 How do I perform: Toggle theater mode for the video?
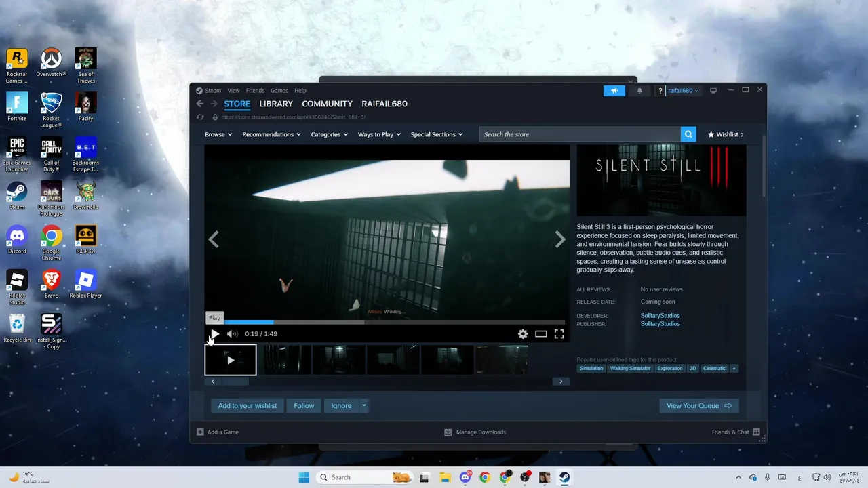click(x=540, y=333)
